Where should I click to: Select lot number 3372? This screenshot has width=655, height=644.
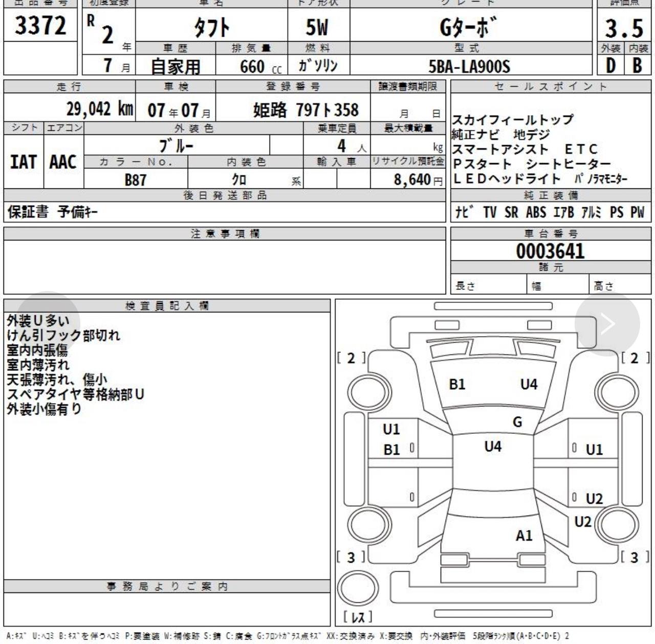(x=40, y=26)
